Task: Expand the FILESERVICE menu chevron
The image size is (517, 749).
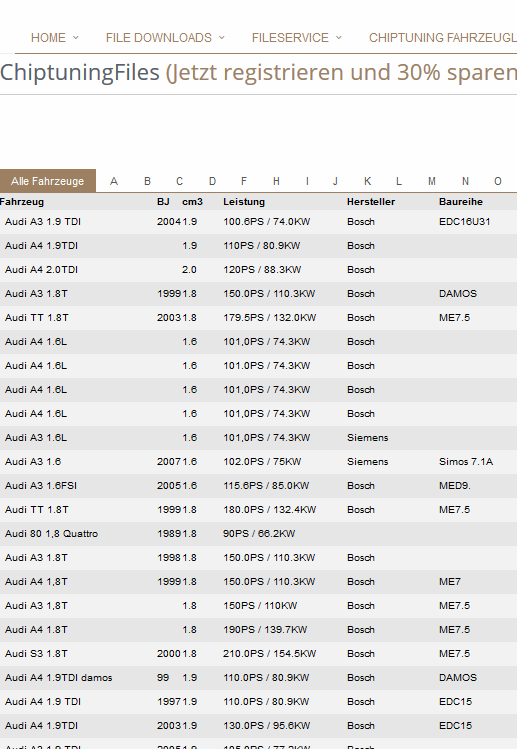Action: 339,38
